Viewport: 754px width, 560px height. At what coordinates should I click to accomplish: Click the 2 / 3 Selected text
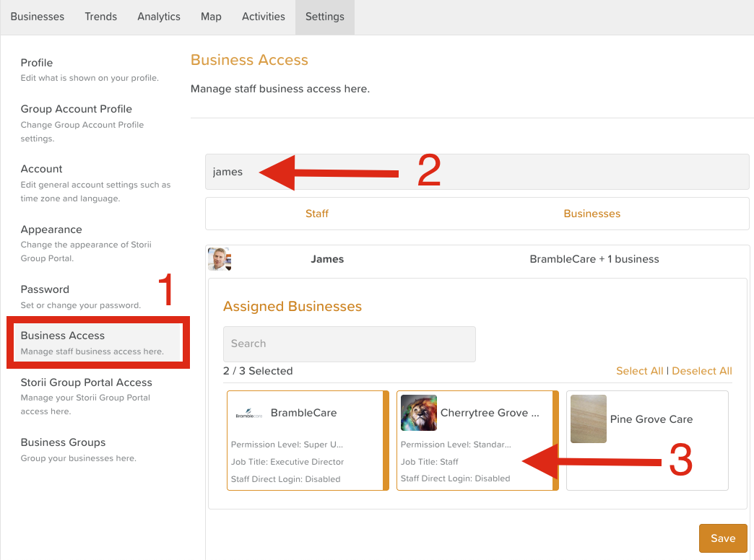click(258, 371)
